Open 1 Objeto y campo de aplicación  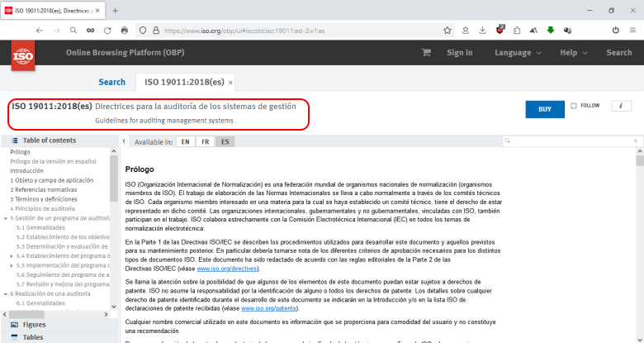click(x=52, y=180)
